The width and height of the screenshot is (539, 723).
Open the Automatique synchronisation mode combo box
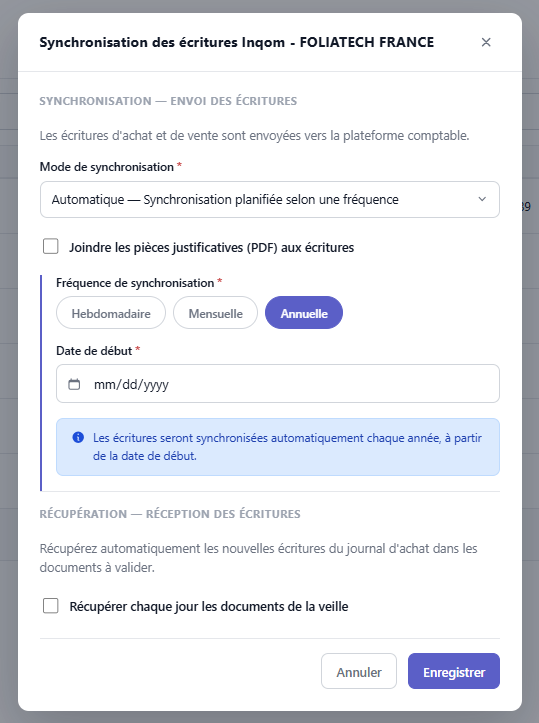coord(270,199)
